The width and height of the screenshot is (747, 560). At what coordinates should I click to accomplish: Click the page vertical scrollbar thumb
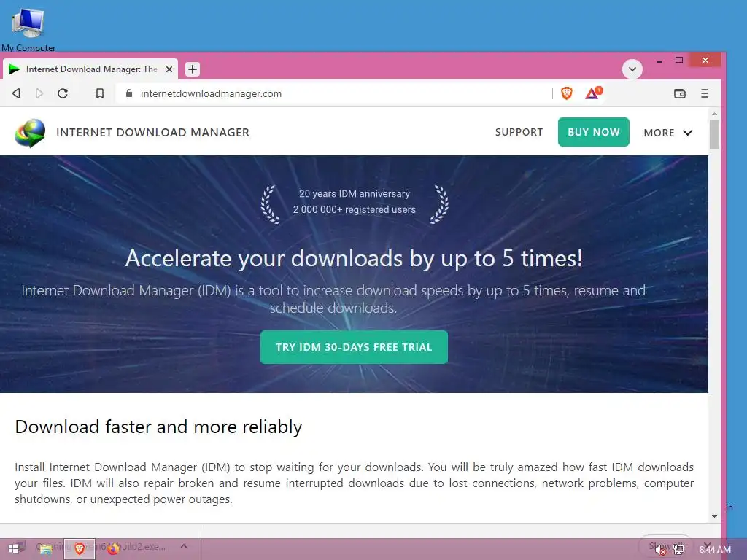714,134
